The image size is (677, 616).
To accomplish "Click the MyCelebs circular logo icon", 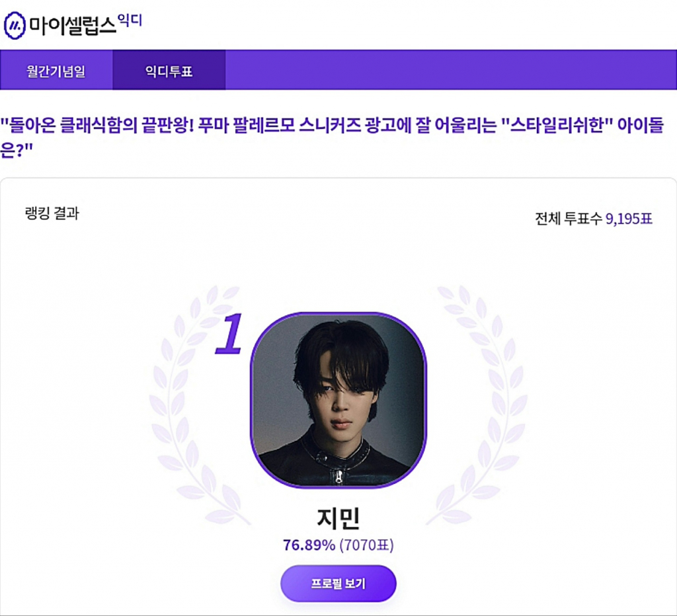I will pyautogui.click(x=15, y=26).
